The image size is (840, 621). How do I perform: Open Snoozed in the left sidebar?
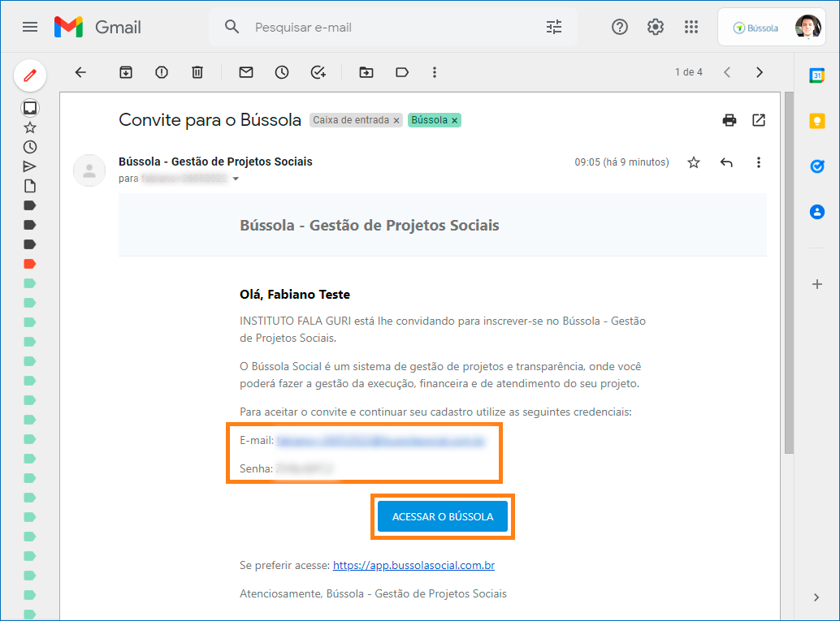(30, 147)
